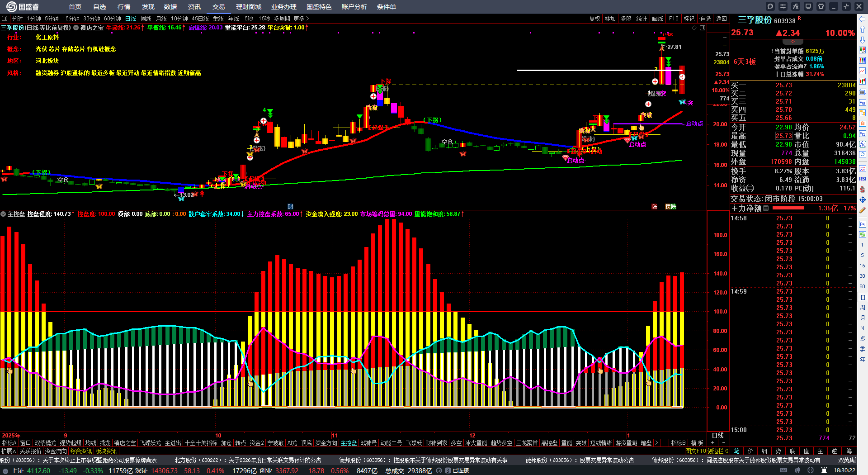Screen dimensions: 868x475
Task: Expand the 更多 periods dropdown
Action: [x=301, y=19]
